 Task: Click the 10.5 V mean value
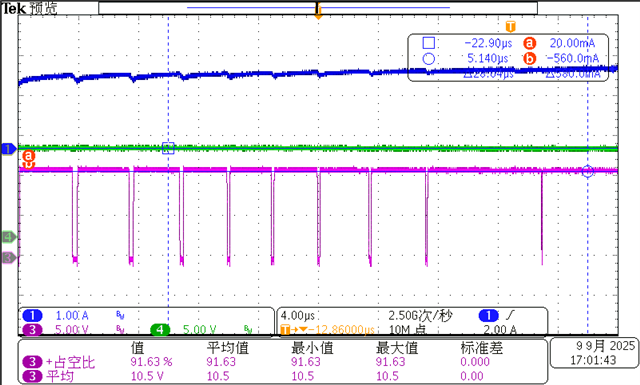tap(147, 376)
